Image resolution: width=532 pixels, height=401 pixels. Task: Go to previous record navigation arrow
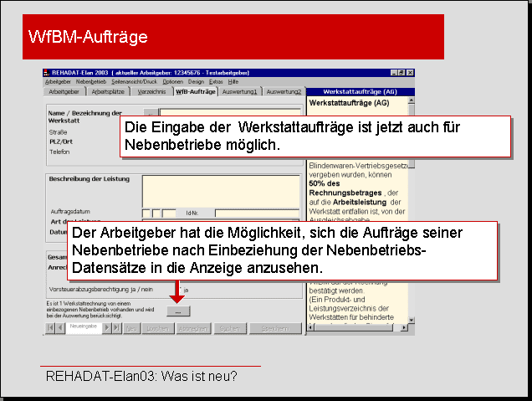tap(59, 328)
